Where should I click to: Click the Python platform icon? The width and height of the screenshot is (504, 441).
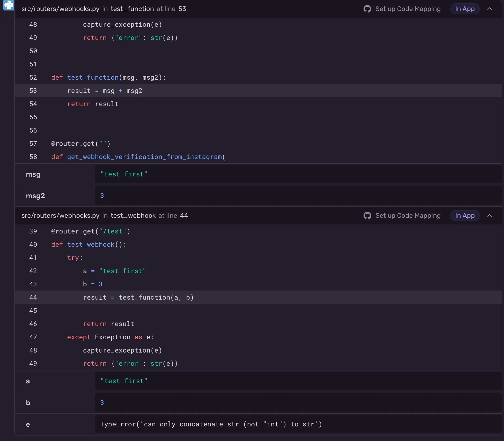9,5
